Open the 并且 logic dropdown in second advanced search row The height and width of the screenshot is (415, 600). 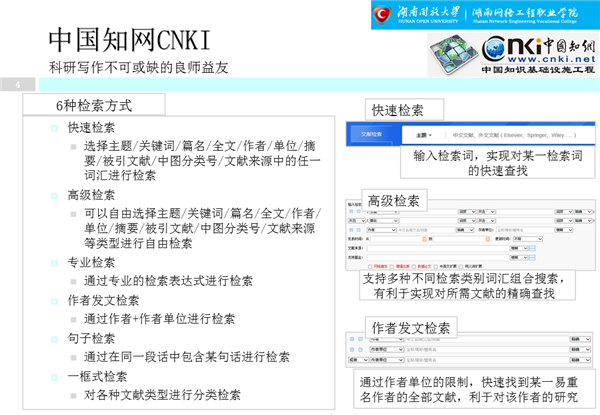click(x=357, y=221)
